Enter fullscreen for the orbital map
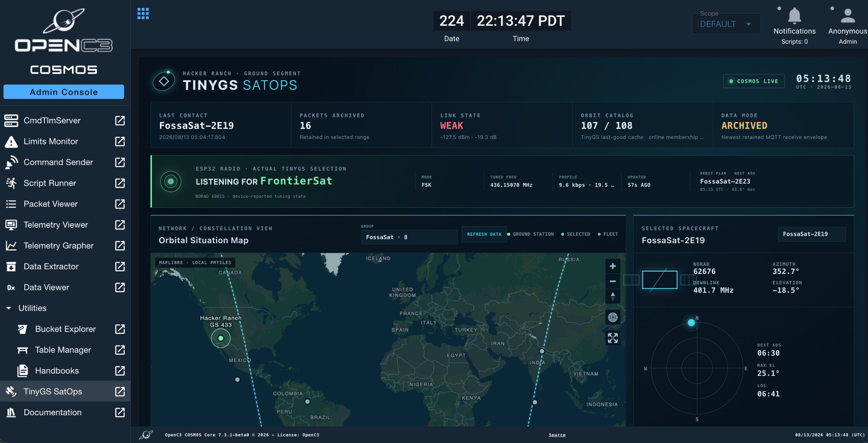The height and width of the screenshot is (443, 868). click(613, 338)
